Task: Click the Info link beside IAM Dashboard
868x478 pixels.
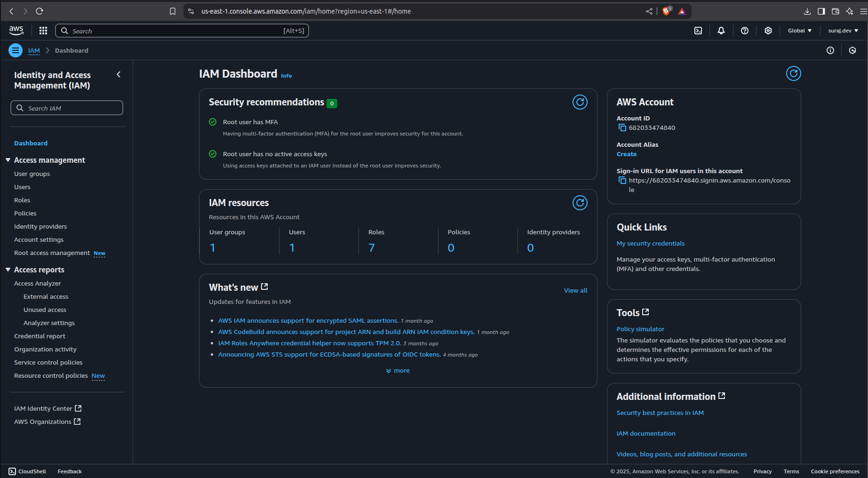Action: pos(286,76)
